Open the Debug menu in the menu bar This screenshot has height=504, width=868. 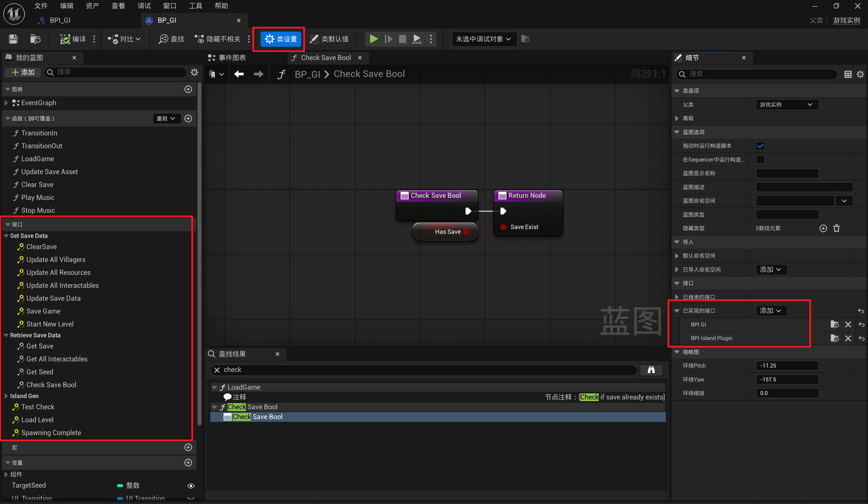coord(144,5)
